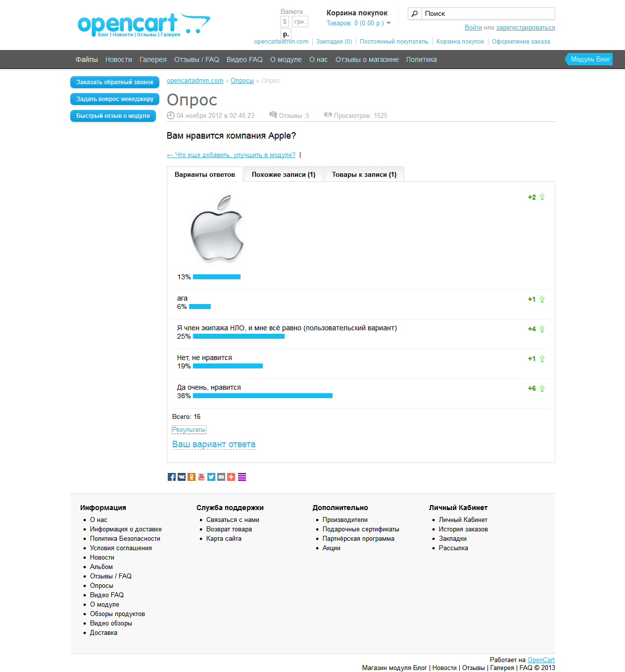Click the search magnifier icon
The width and height of the screenshot is (625, 672).
[415, 14]
